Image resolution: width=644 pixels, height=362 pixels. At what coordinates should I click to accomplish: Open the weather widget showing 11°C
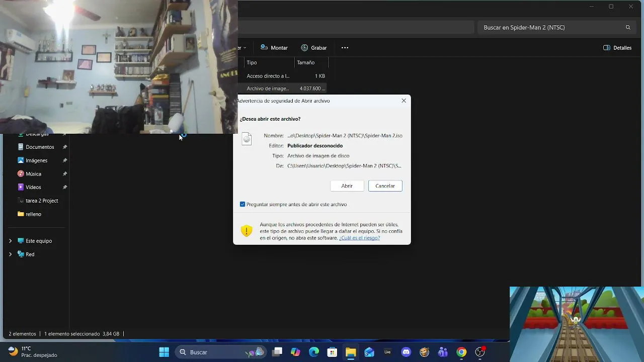(x=33, y=352)
